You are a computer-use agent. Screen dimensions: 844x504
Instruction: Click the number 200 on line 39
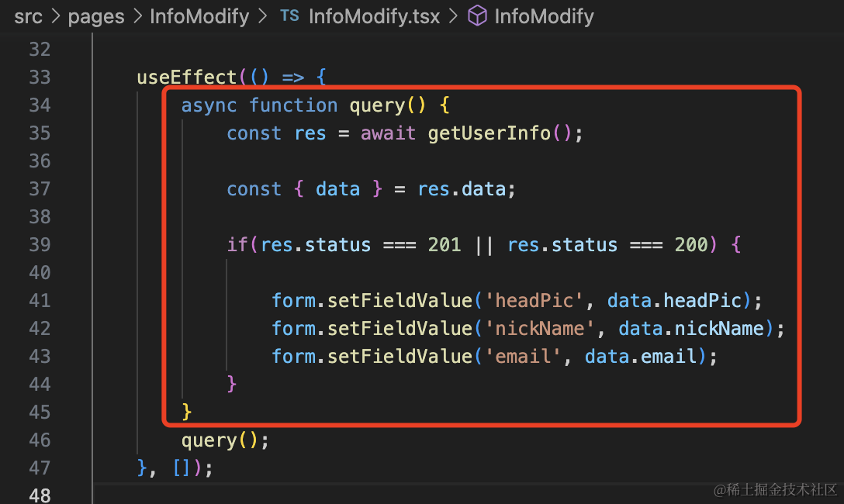[x=691, y=245]
